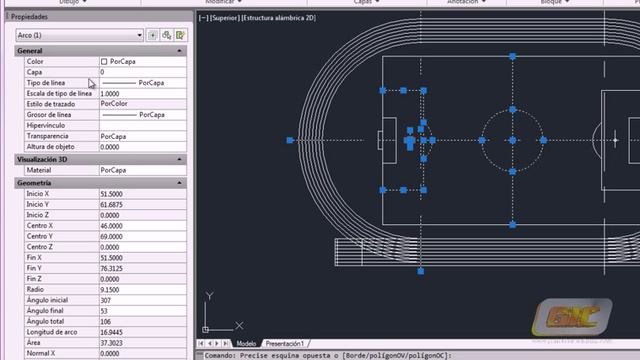This screenshot has height=360, width=640.
Task: Select the Hipervínculo field
Action: tap(142, 125)
